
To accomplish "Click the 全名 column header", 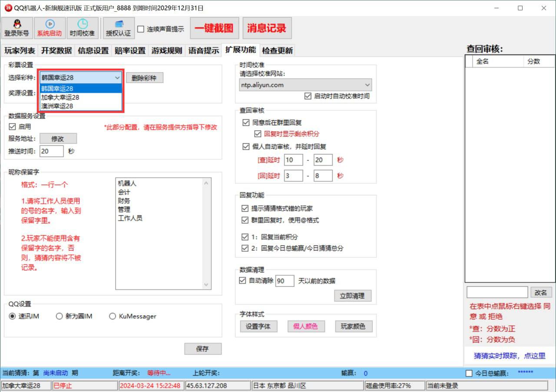I will click(x=498, y=62).
